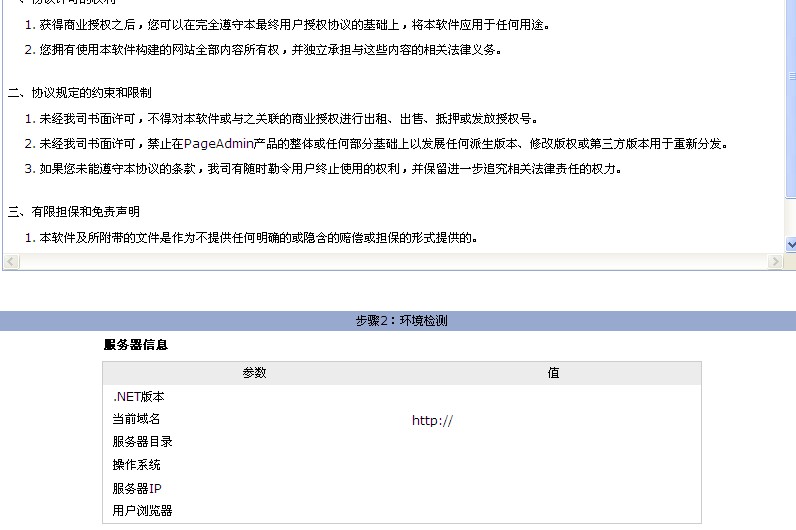
Task: Click the 用户浏览器 parameter label
Action: pos(142,511)
